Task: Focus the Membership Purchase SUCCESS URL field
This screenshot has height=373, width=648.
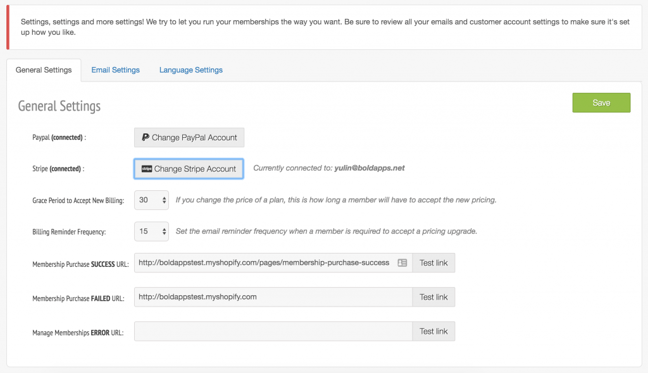Action: 273,263
